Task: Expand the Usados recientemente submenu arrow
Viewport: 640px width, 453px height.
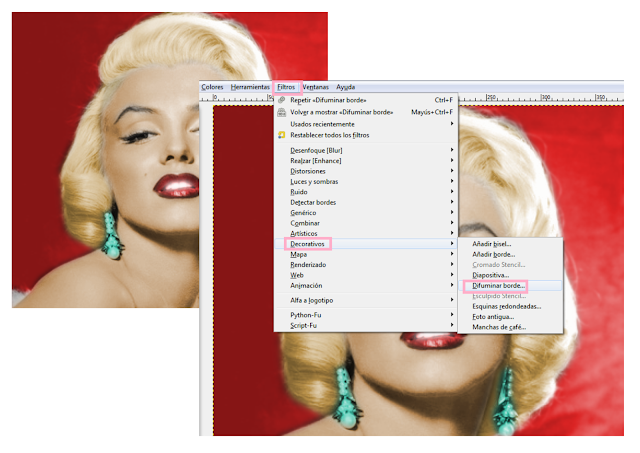Action: (x=452, y=124)
